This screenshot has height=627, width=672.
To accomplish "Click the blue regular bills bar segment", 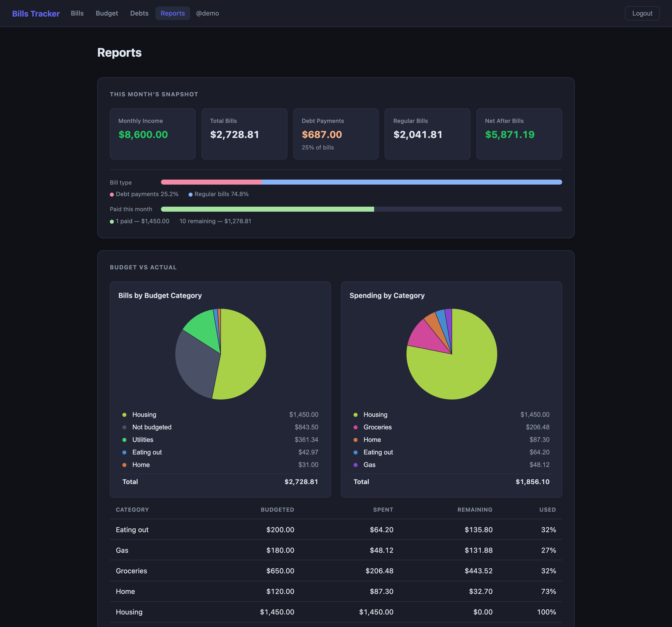I will pyautogui.click(x=412, y=182).
